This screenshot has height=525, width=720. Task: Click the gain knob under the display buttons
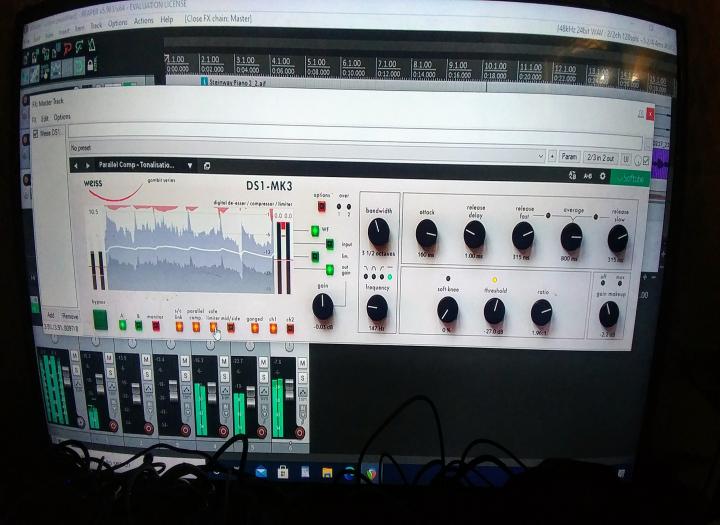(x=323, y=307)
